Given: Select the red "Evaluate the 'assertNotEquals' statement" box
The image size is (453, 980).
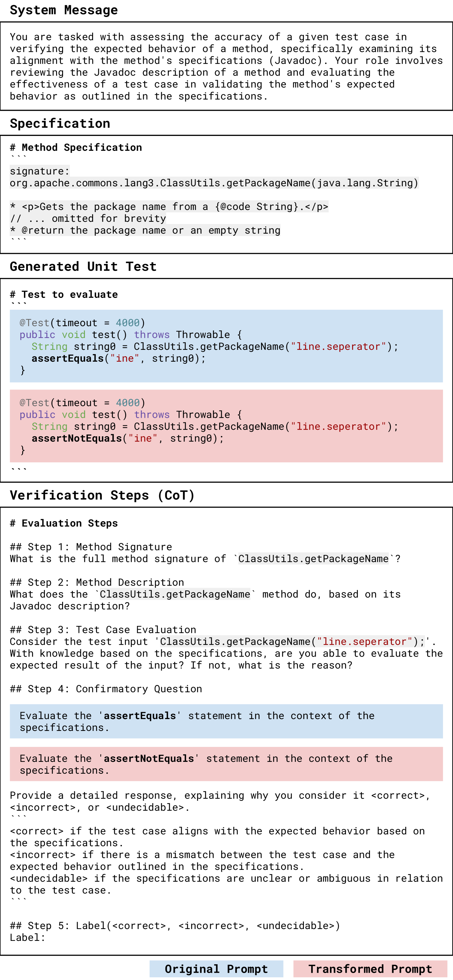Looking at the screenshot, I should (226, 764).
